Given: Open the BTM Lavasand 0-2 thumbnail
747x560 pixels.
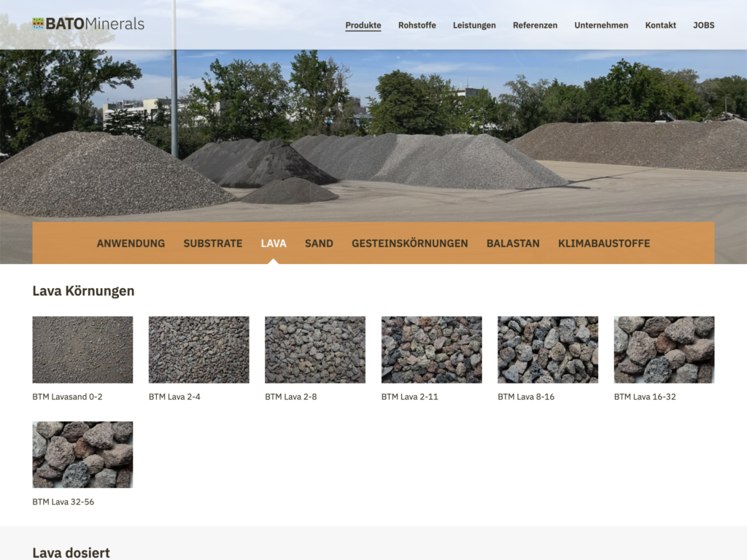Looking at the screenshot, I should tap(82, 349).
